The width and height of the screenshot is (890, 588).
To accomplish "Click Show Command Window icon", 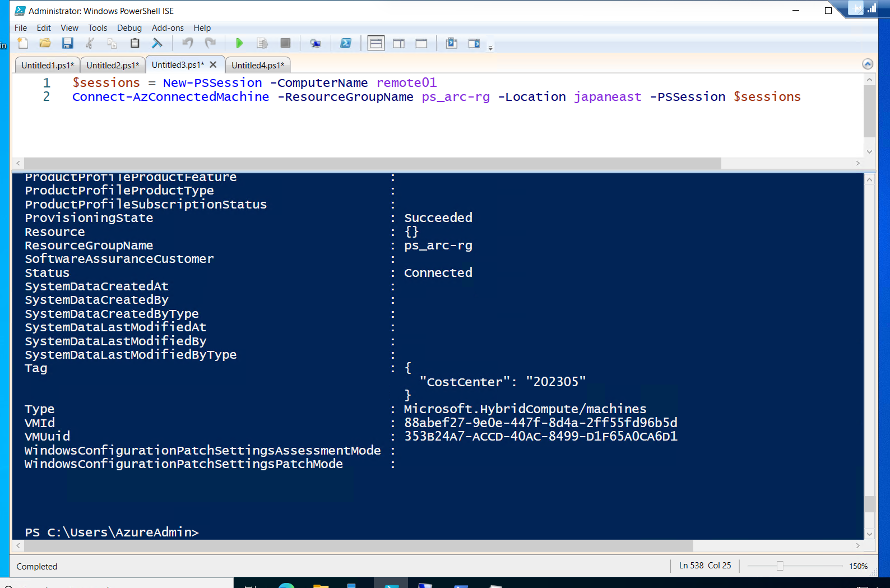I will tap(452, 43).
